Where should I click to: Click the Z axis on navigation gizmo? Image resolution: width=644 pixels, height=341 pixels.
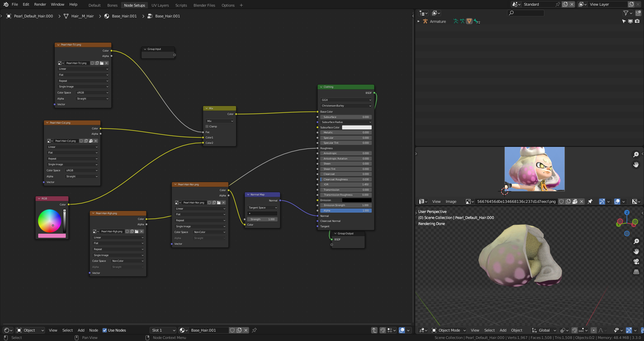point(627,213)
